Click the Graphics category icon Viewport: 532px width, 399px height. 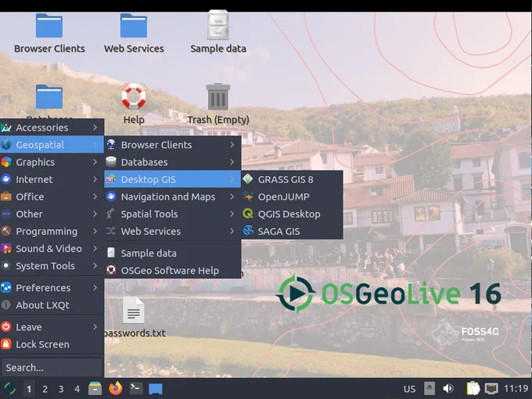coord(5,162)
